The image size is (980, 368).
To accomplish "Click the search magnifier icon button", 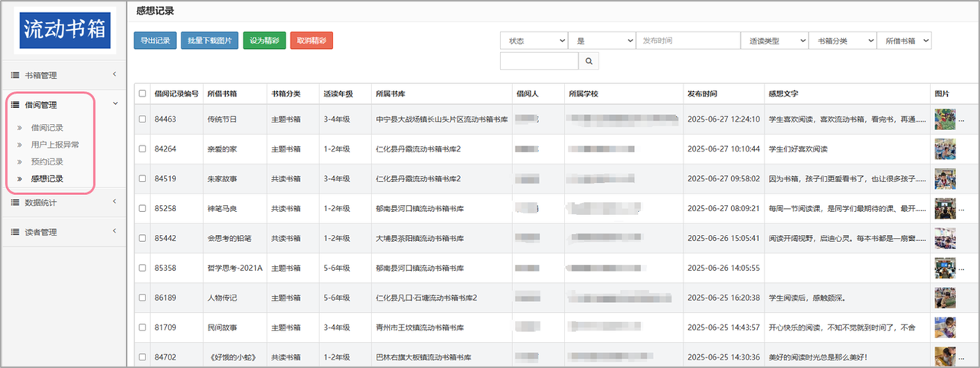I will coord(589,60).
